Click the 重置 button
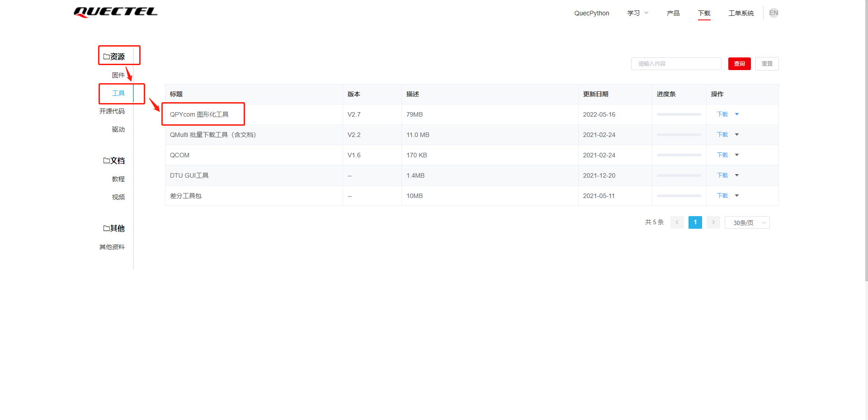868x420 pixels. click(x=767, y=64)
